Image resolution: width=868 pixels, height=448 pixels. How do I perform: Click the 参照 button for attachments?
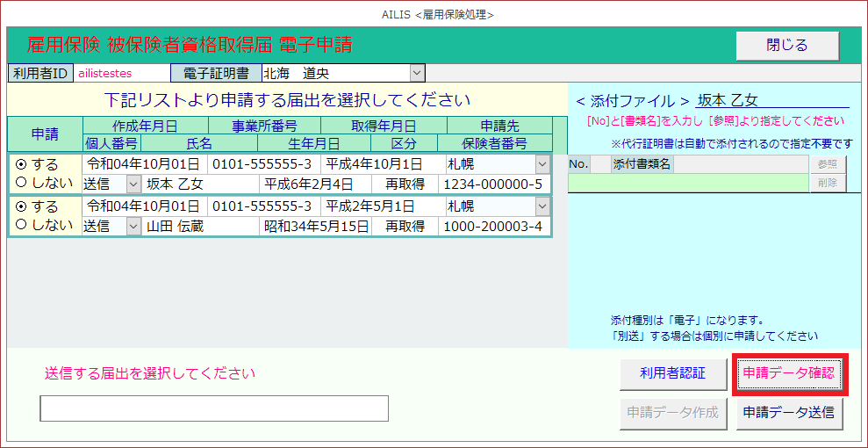click(828, 164)
